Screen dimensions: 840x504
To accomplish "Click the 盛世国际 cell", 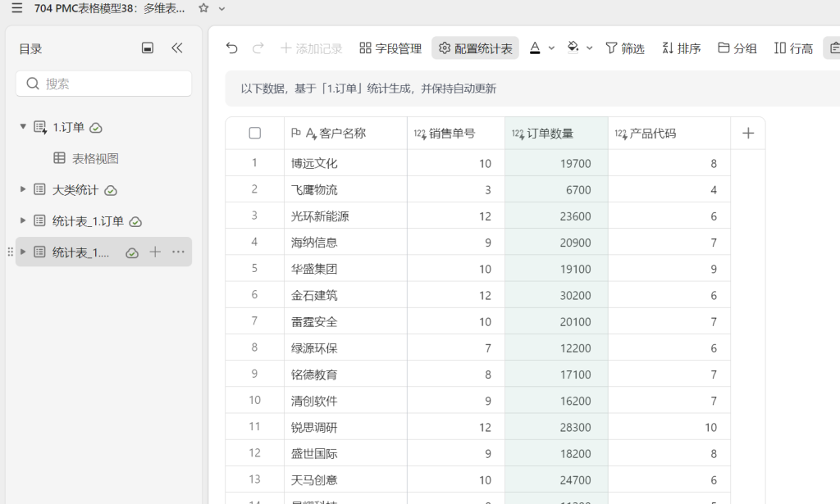I will point(345,454).
